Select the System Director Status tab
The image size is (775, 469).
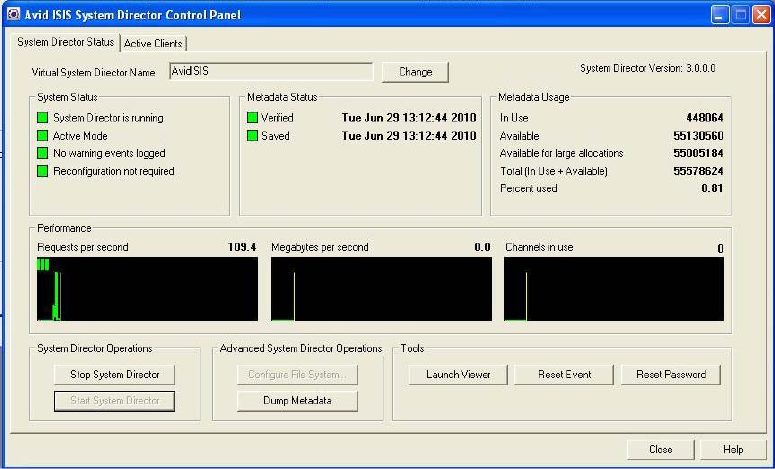tap(65, 42)
